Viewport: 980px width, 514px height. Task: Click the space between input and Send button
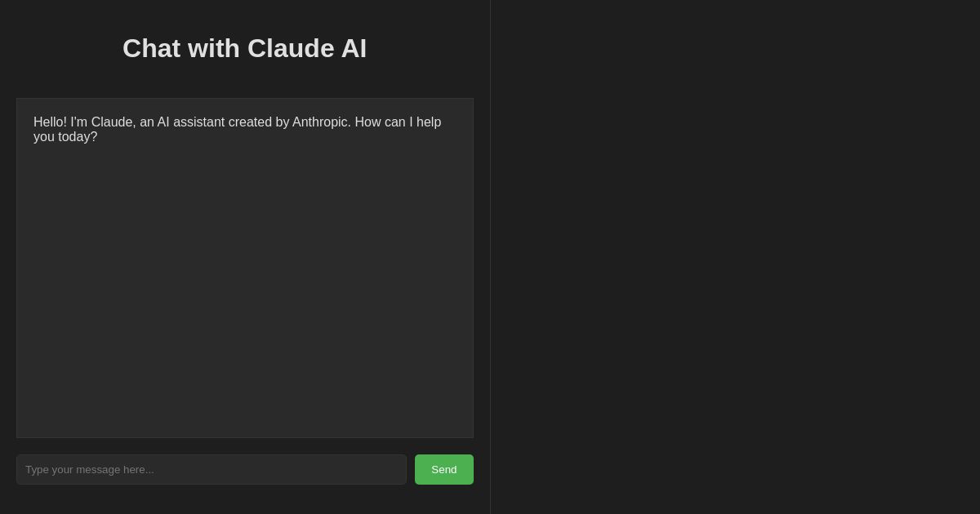tap(411, 469)
